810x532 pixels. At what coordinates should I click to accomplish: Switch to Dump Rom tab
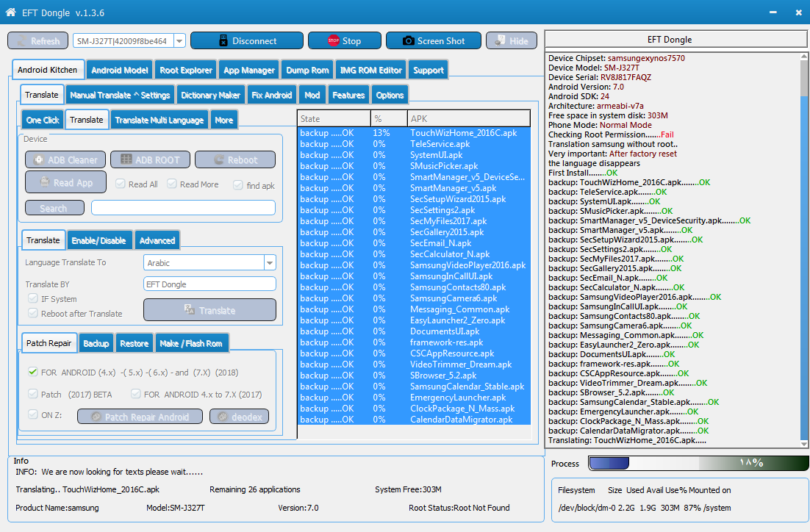(x=307, y=71)
